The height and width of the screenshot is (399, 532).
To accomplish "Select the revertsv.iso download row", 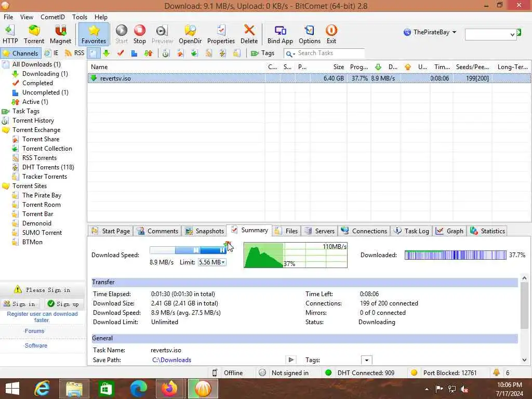I will point(309,78).
